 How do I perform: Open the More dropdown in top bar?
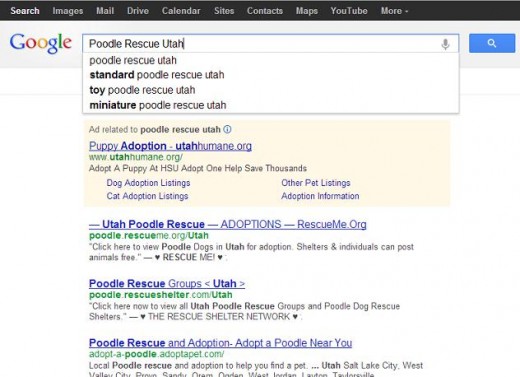point(394,11)
